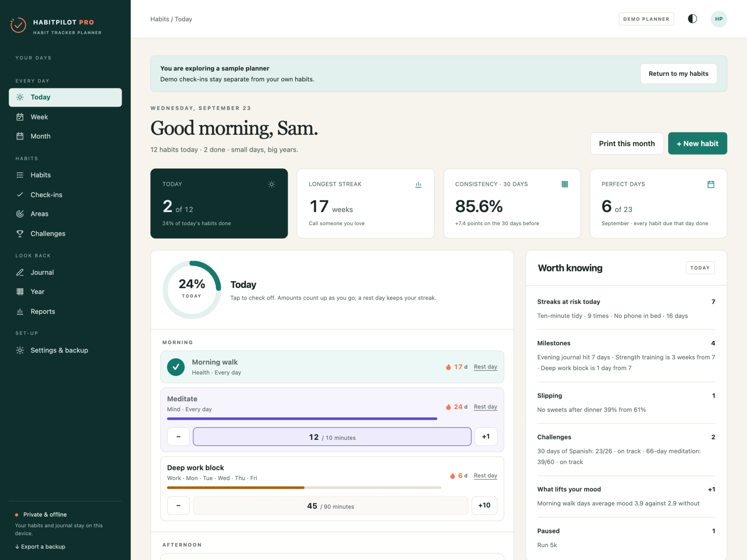Viewport: 747px width, 560px height.
Task: Decrease Meditate minutes with minus button
Action: (x=178, y=437)
